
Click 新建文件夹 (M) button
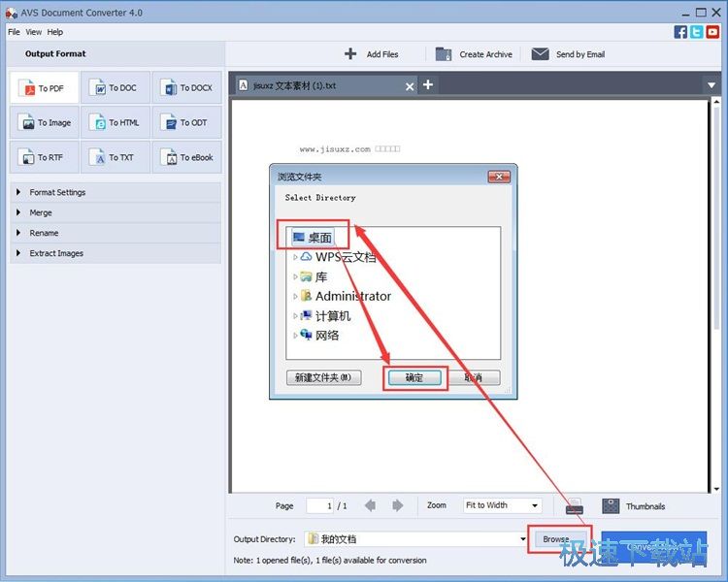coord(323,377)
